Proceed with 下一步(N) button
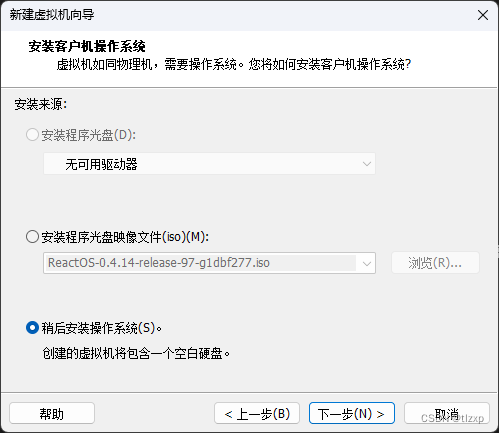 pyautogui.click(x=352, y=413)
